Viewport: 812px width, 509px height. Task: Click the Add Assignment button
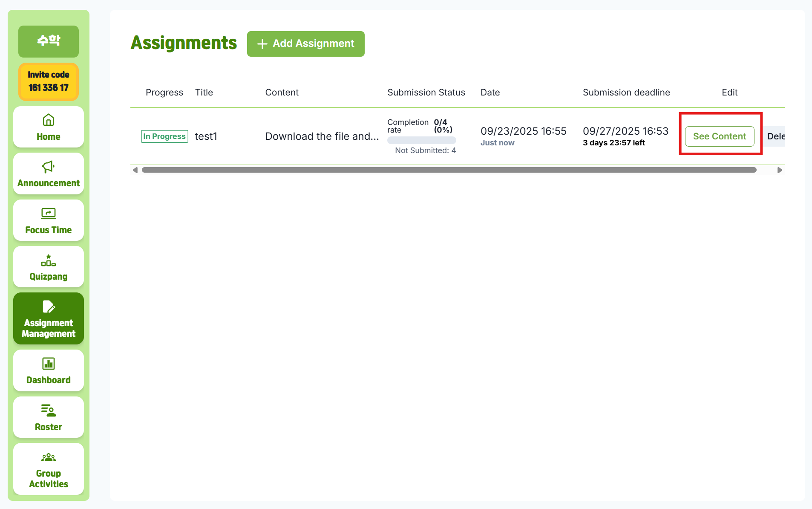coord(305,44)
